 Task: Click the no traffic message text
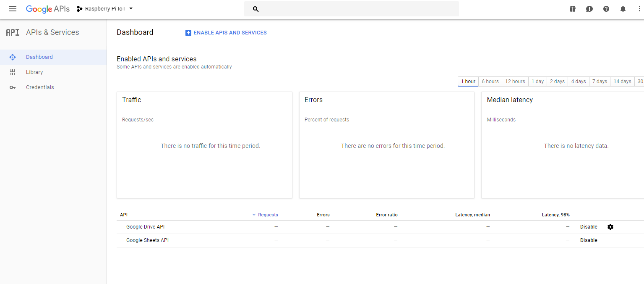click(211, 146)
